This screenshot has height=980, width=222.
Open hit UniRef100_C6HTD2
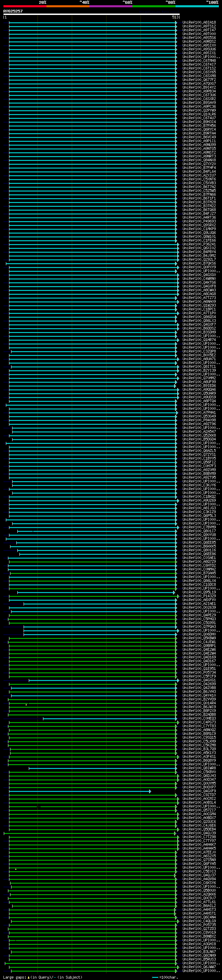[199, 565]
